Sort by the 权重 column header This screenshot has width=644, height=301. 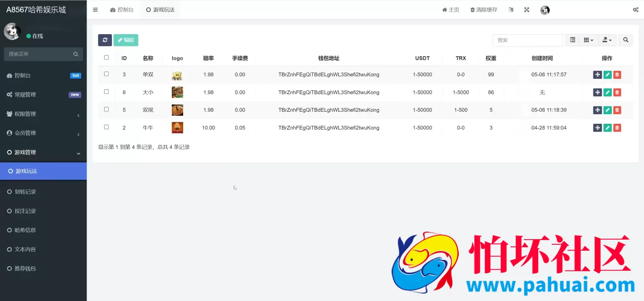[x=491, y=58]
